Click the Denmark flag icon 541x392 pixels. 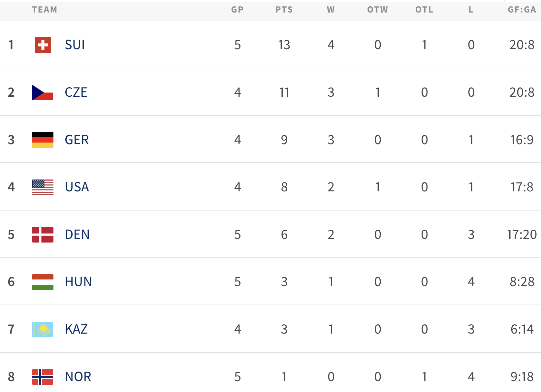(43, 235)
